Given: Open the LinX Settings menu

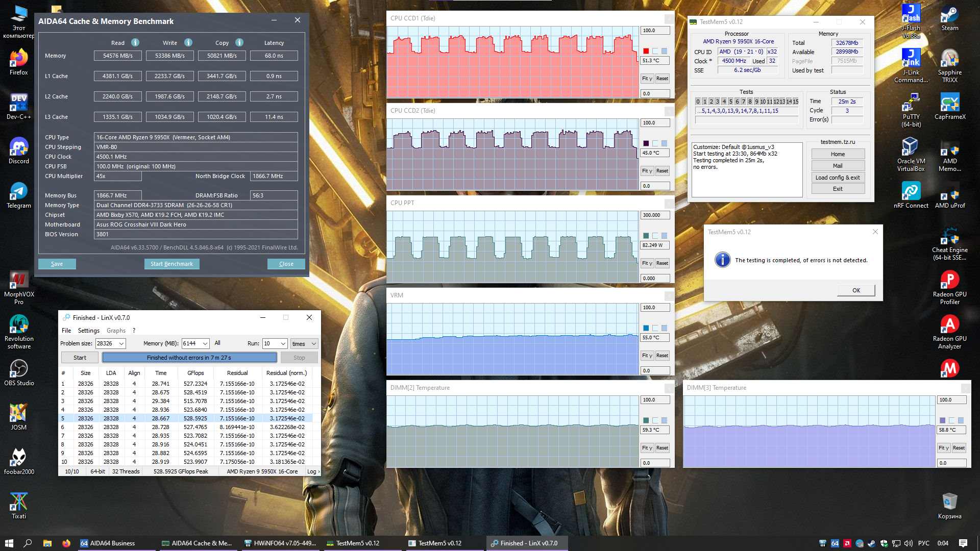Looking at the screenshot, I should [x=89, y=331].
